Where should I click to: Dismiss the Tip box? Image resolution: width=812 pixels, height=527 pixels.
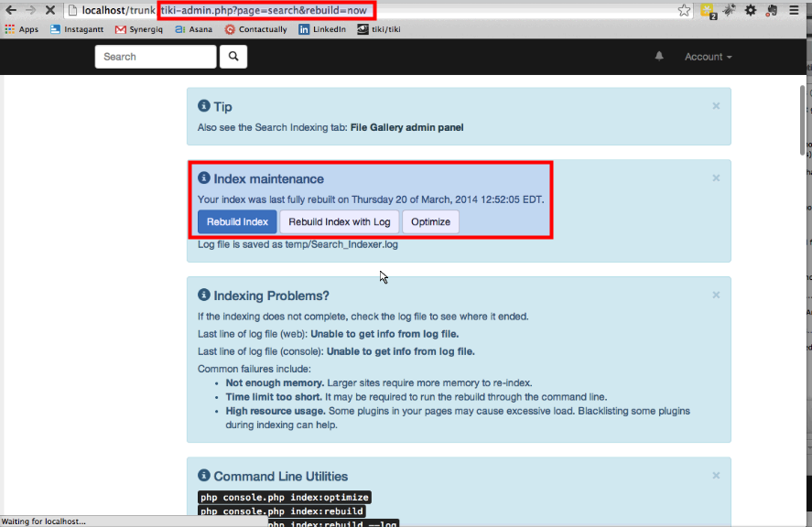pos(716,106)
